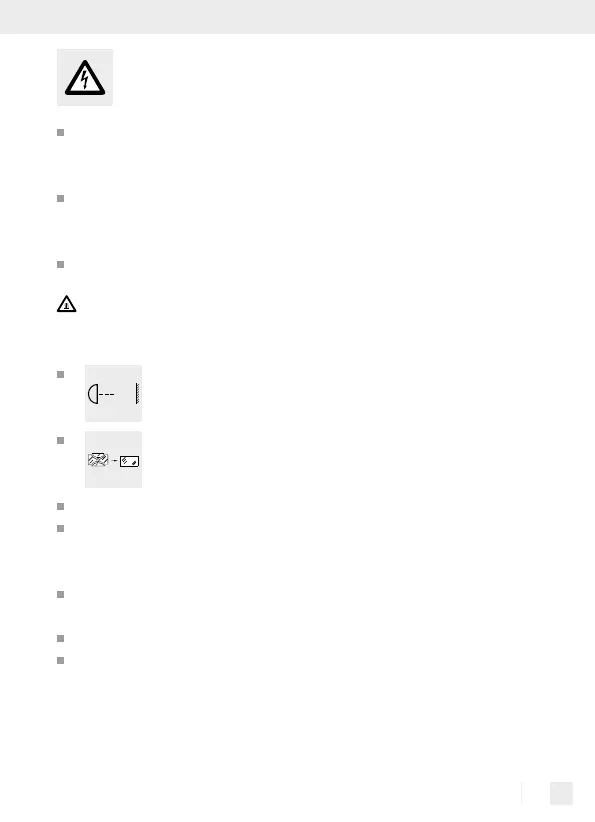The image size is (595, 822).
Task: Click the gray page number box at the bottom
Action: tap(561, 793)
